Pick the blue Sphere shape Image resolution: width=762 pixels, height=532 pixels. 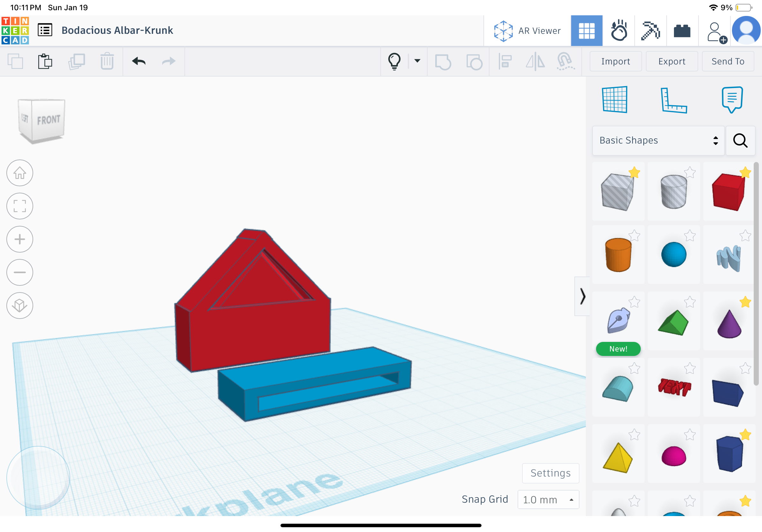pos(674,255)
